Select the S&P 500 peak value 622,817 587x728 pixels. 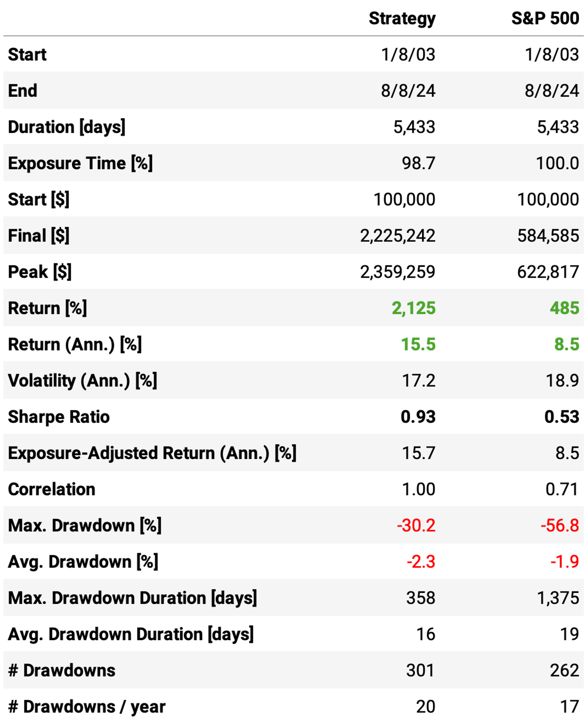pyautogui.click(x=548, y=272)
